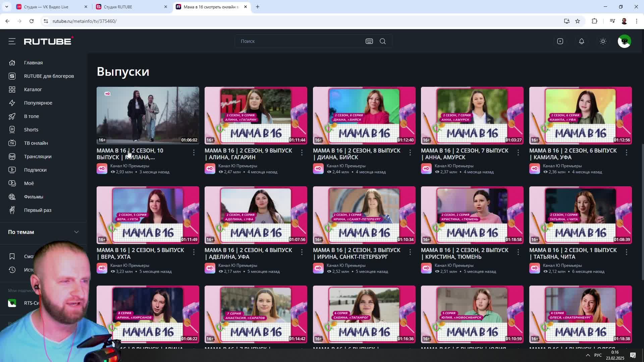Open options for 1 выпуск Татьяна, Чита

[x=627, y=252]
